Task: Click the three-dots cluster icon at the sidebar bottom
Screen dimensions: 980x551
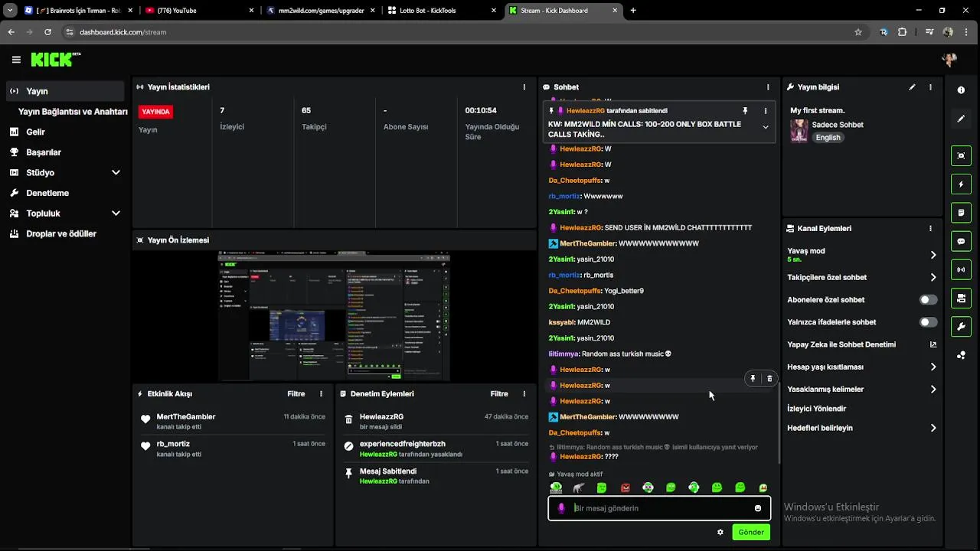Action: point(961,355)
